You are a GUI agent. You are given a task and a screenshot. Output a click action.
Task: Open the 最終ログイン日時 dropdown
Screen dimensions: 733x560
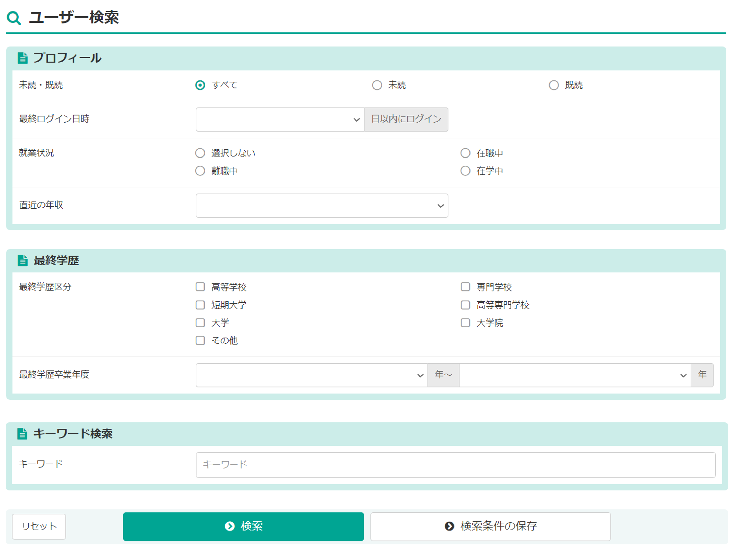(x=279, y=119)
